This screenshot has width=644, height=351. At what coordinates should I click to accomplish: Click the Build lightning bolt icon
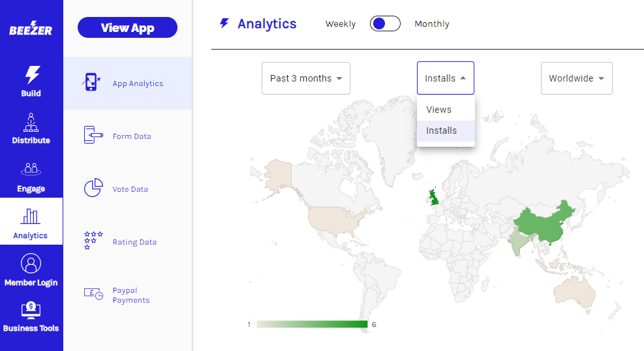(x=32, y=75)
